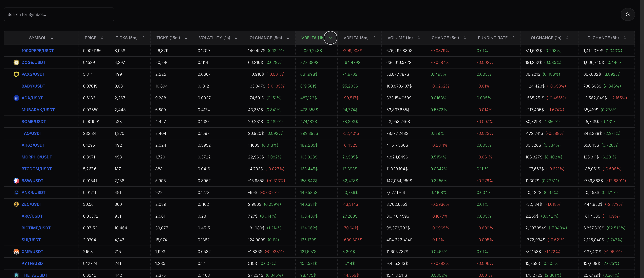644x278 pixels.
Task: Click the ZEC coin icon
Action: point(16,204)
